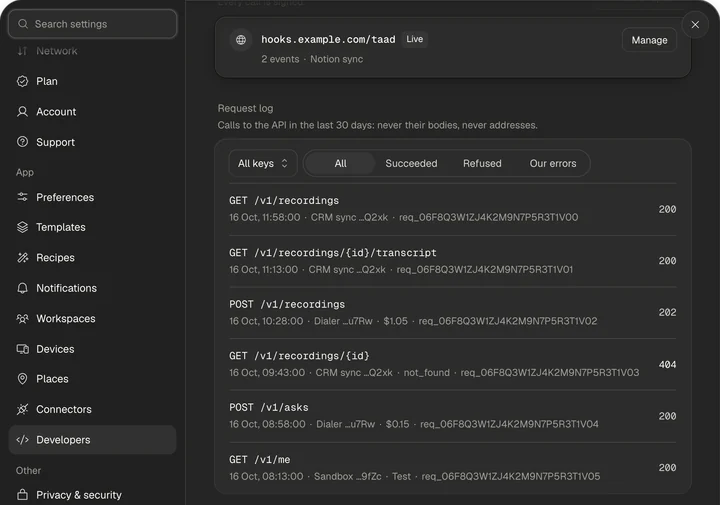Open Preferences settings
This screenshot has height=505, width=720.
(x=92, y=197)
